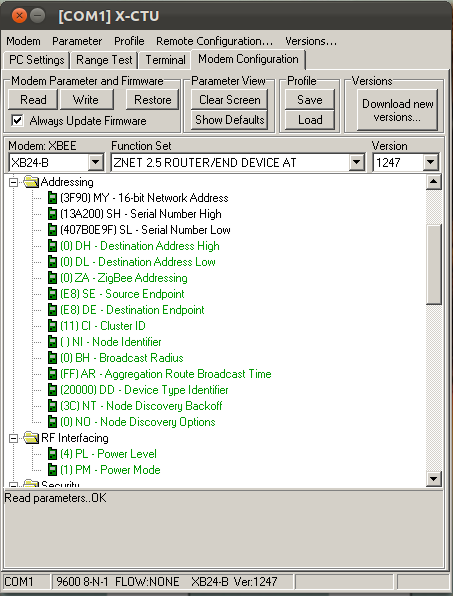The width and height of the screenshot is (453, 596).
Task: Open the Modem XBEE type dropdown
Action: point(96,163)
